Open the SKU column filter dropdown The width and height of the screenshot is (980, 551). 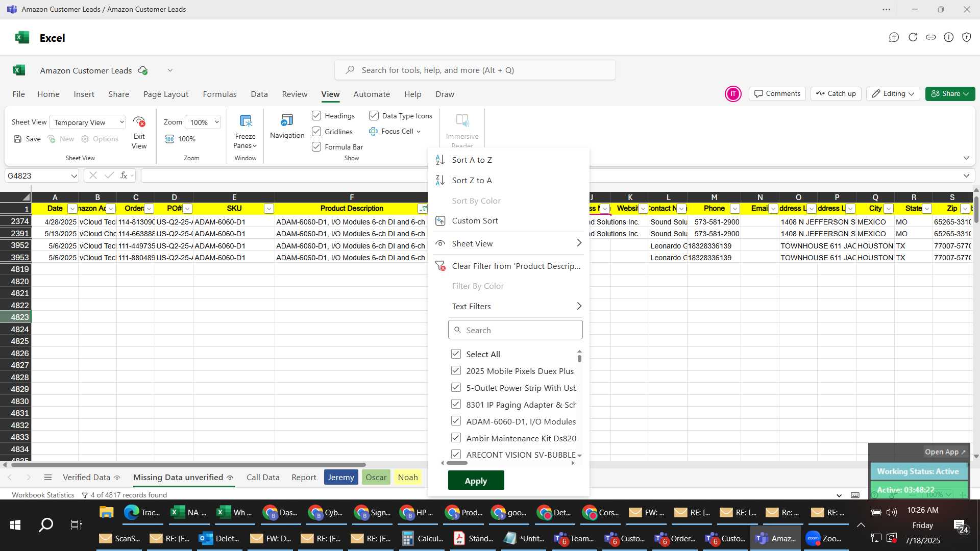pyautogui.click(x=269, y=209)
